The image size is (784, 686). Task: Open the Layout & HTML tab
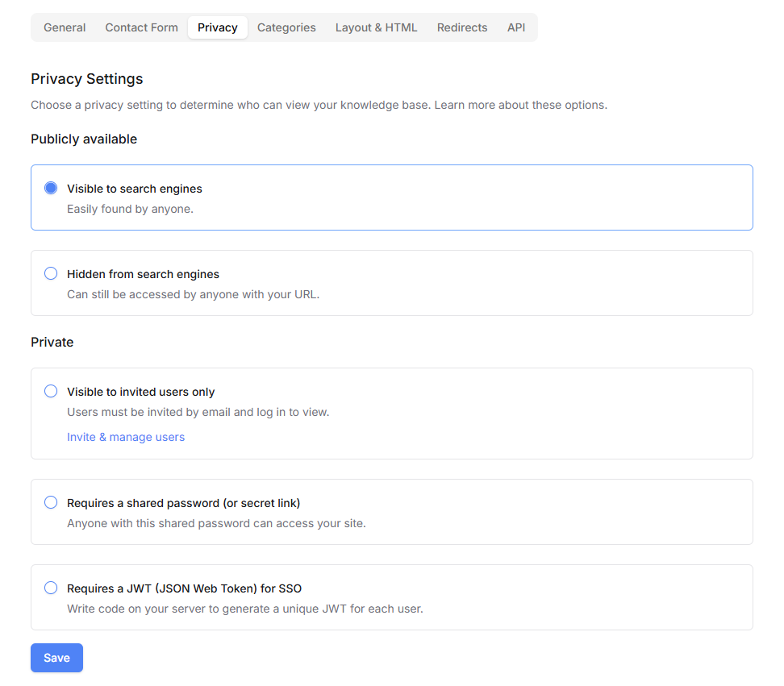[x=376, y=27]
